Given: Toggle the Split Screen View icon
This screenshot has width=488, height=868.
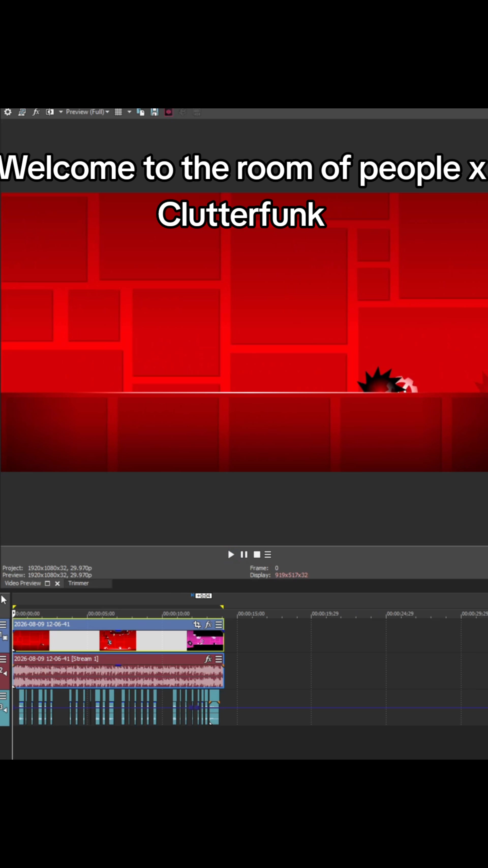Looking at the screenshot, I should coord(50,112).
